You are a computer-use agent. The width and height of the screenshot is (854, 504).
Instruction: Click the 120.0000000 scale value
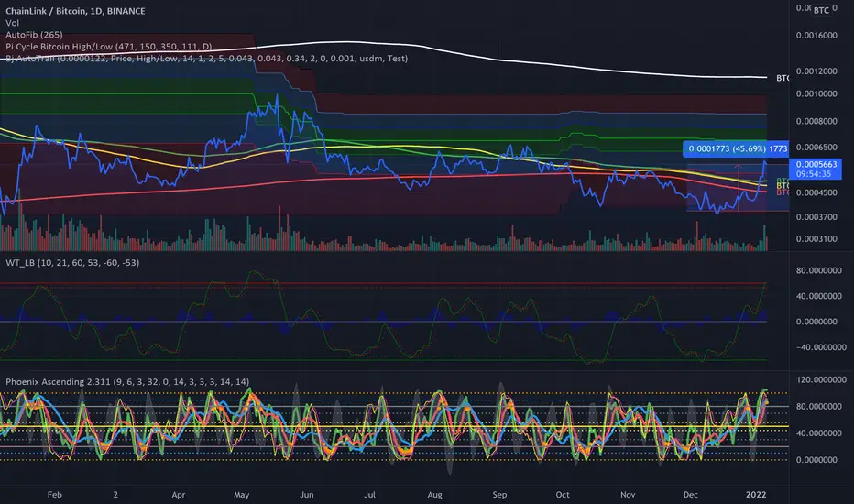tap(821, 379)
